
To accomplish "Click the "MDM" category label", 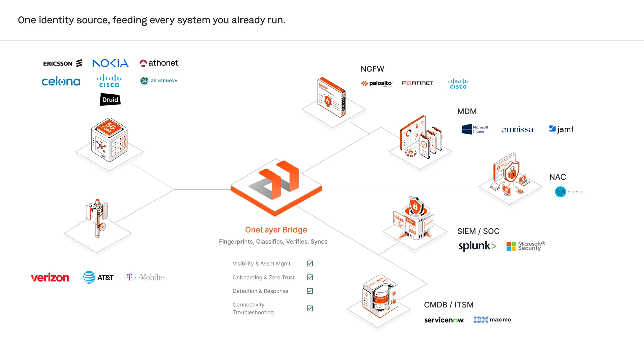I will point(467,112).
